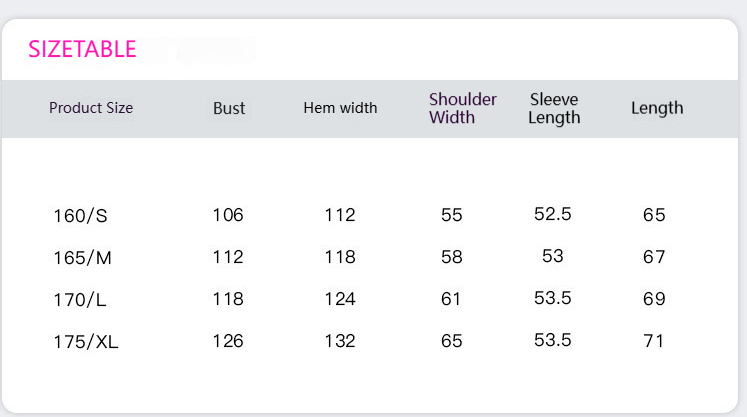Select the 165/M size row label

(x=82, y=258)
